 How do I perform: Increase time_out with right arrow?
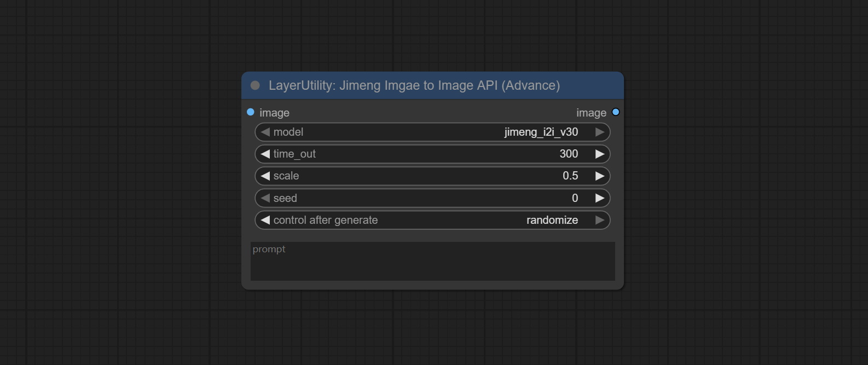click(600, 154)
